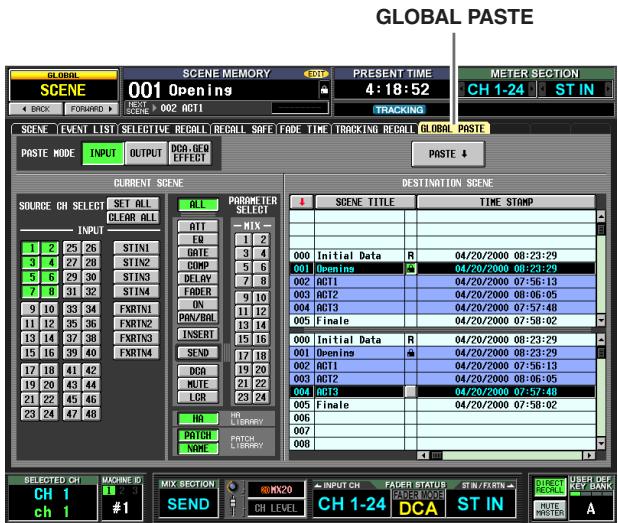Click the TIME STAMP column header

(x=506, y=202)
